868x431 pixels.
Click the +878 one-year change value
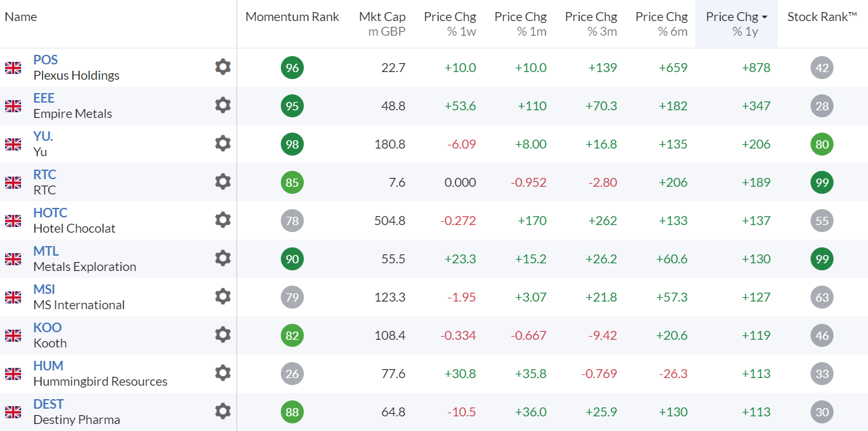point(756,68)
